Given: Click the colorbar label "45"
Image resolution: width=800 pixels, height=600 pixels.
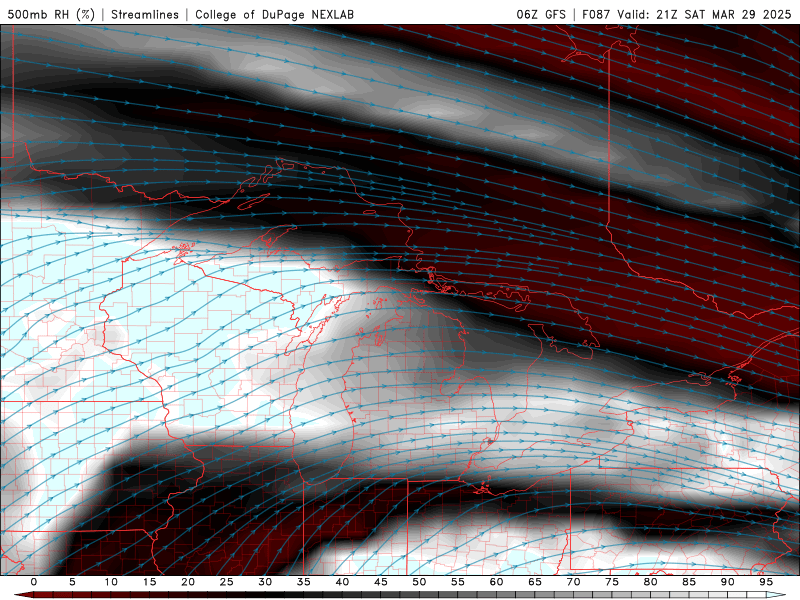Looking at the screenshot, I should click(x=381, y=582).
